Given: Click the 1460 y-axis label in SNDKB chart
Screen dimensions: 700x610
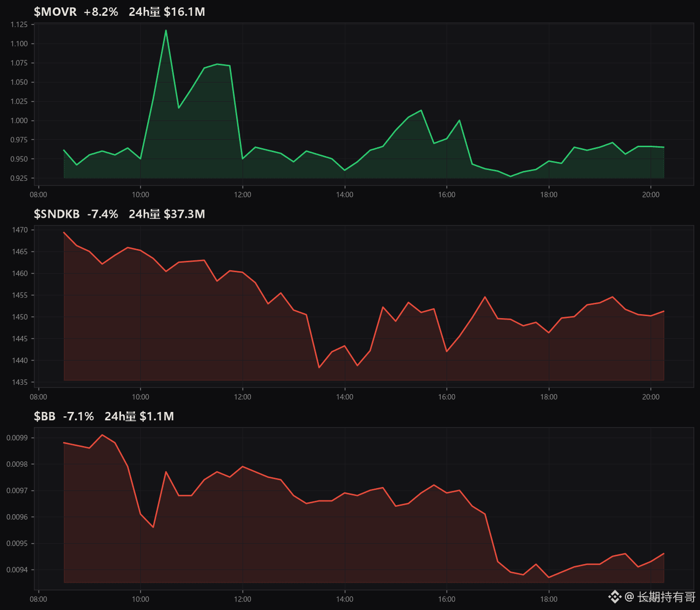Looking at the screenshot, I should [x=20, y=274].
